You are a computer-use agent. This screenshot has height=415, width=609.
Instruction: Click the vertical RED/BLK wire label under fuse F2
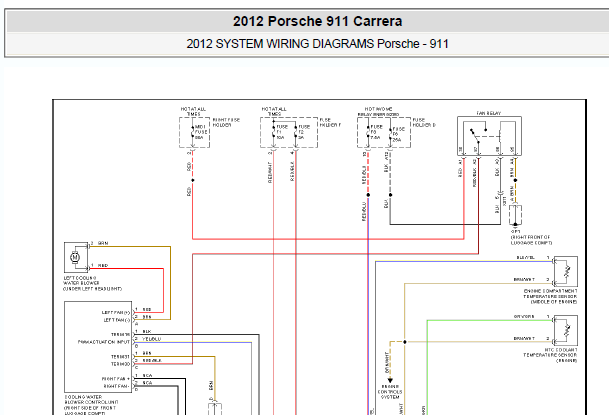[x=292, y=171]
